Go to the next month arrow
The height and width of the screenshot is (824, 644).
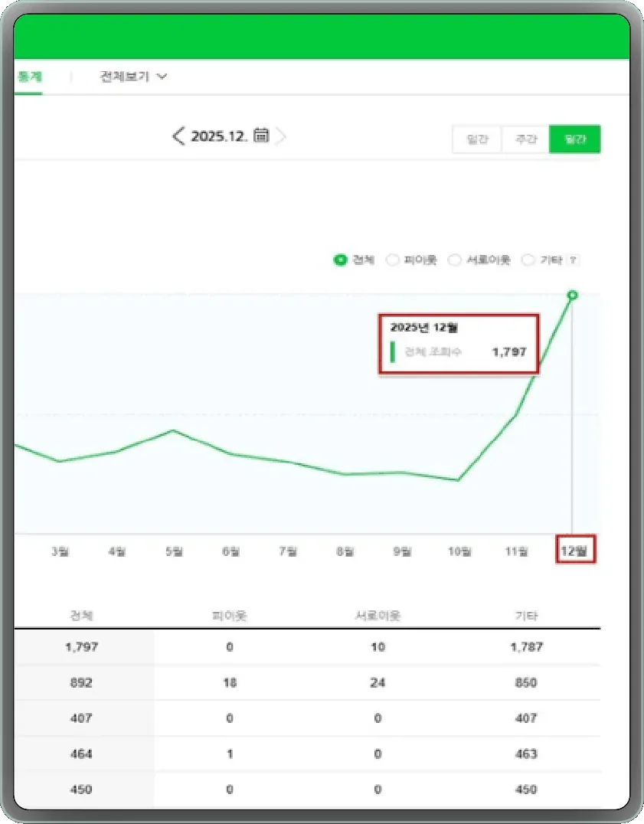click(281, 136)
